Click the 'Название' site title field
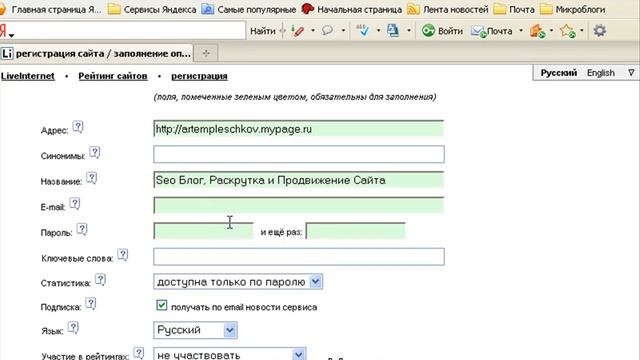Image resolution: width=640 pixels, height=360 pixels. 299,180
